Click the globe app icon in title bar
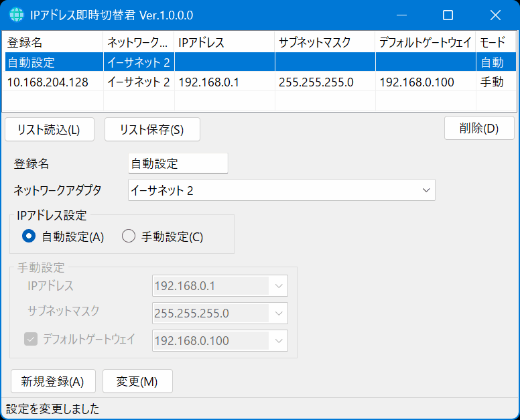The width and height of the screenshot is (520, 420). [x=16, y=15]
